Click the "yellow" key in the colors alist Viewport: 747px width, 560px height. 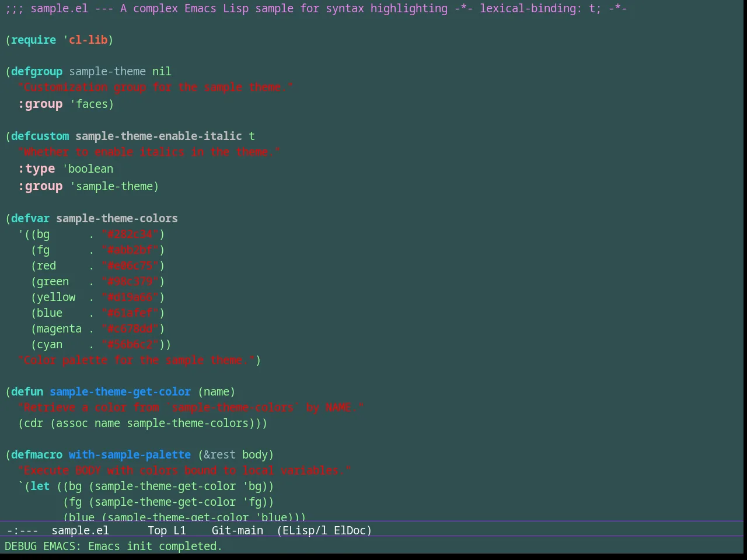tap(56, 297)
